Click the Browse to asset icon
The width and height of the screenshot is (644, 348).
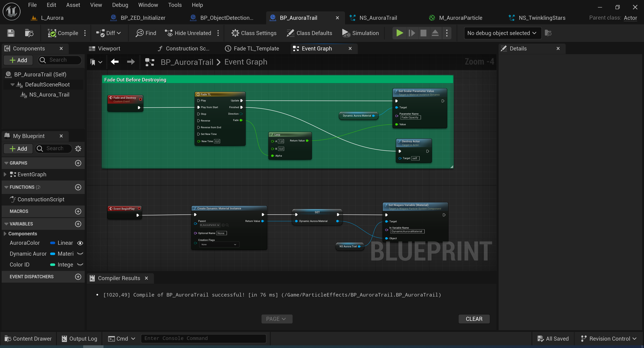point(29,33)
